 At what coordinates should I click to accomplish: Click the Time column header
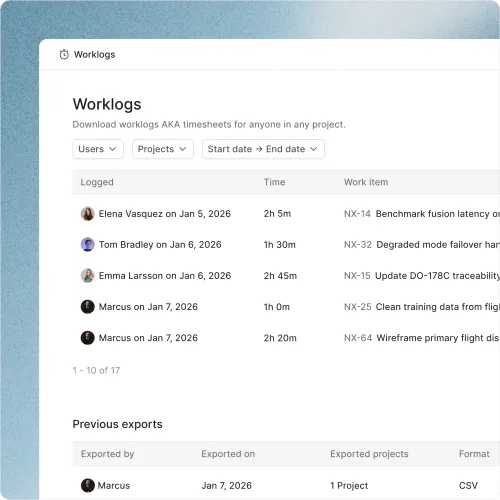(x=274, y=182)
